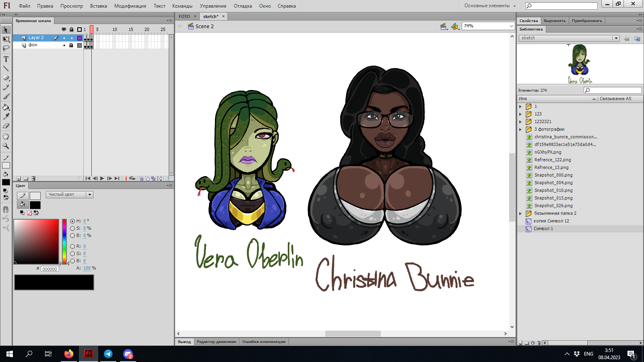
Task: Pick a hue on the rainbow slider
Action: click(x=64, y=241)
